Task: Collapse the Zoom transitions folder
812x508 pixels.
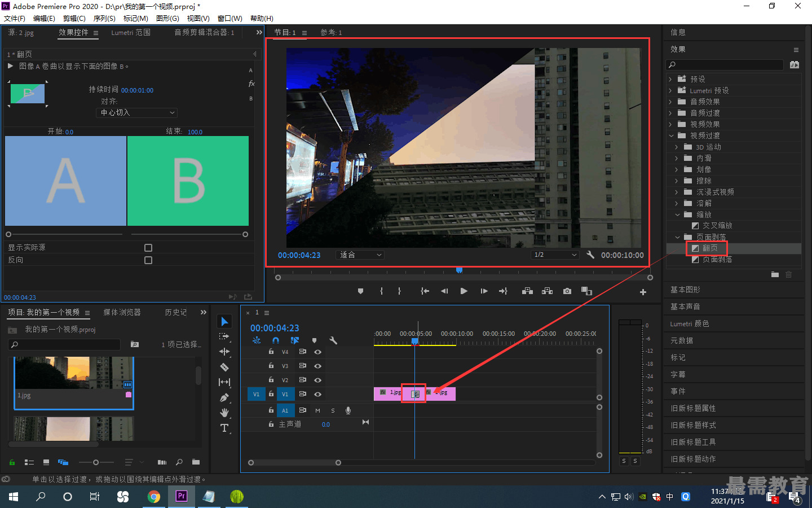Action: (677, 214)
